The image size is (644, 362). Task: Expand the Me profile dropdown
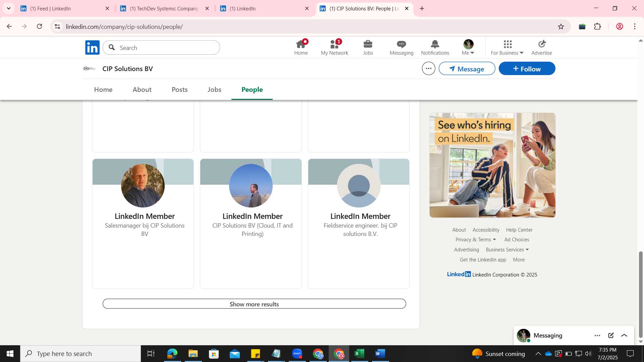(x=468, y=47)
